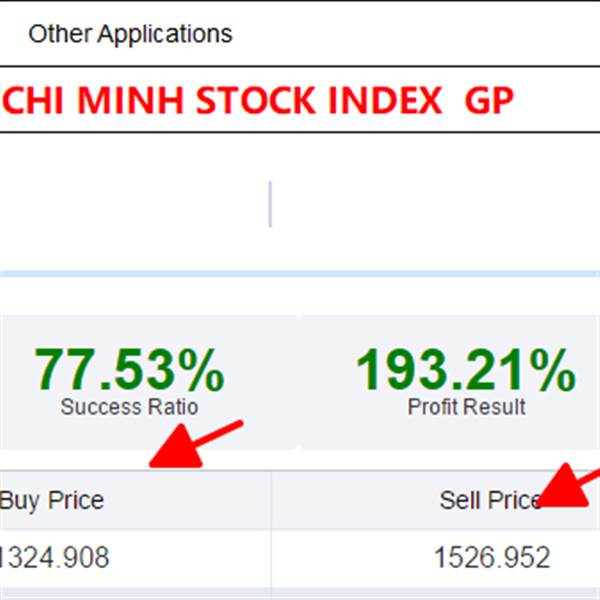Click blank area left of vertical splitter

(134, 204)
